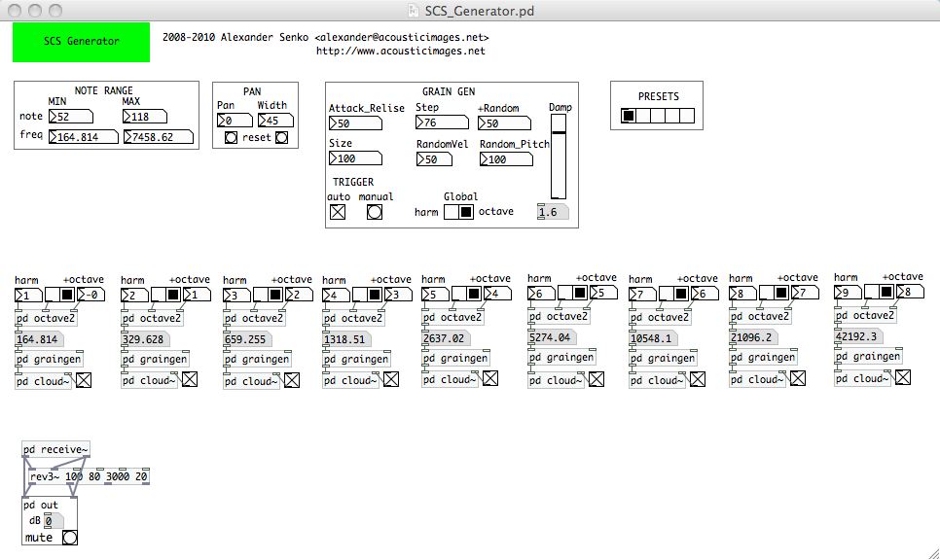Select the pd receive~ object box
This screenshot has width=940, height=560.
click(x=55, y=449)
